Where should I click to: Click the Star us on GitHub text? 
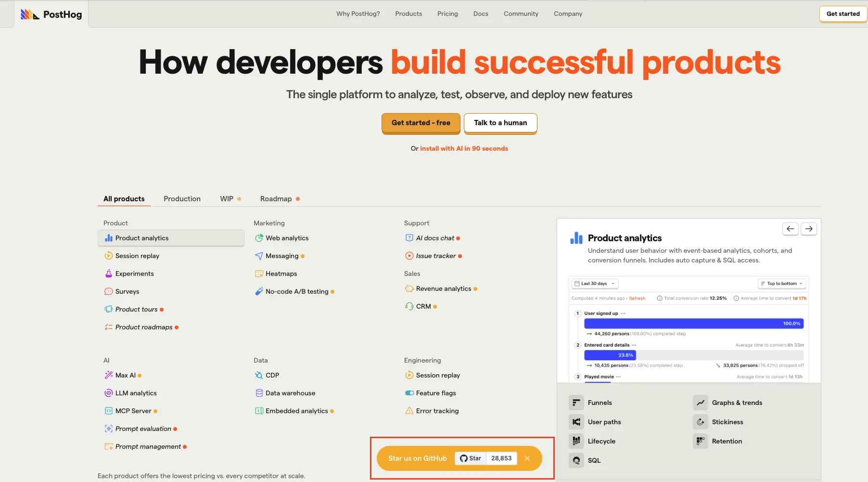[x=418, y=458]
